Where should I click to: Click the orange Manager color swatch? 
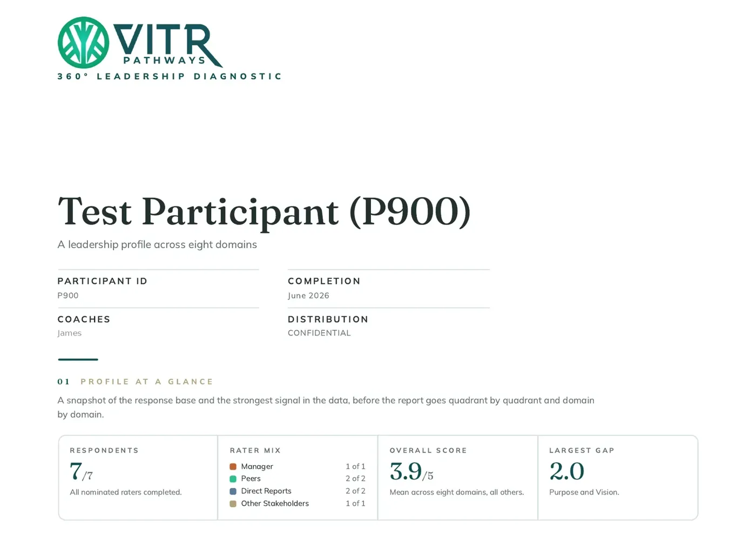(233, 466)
